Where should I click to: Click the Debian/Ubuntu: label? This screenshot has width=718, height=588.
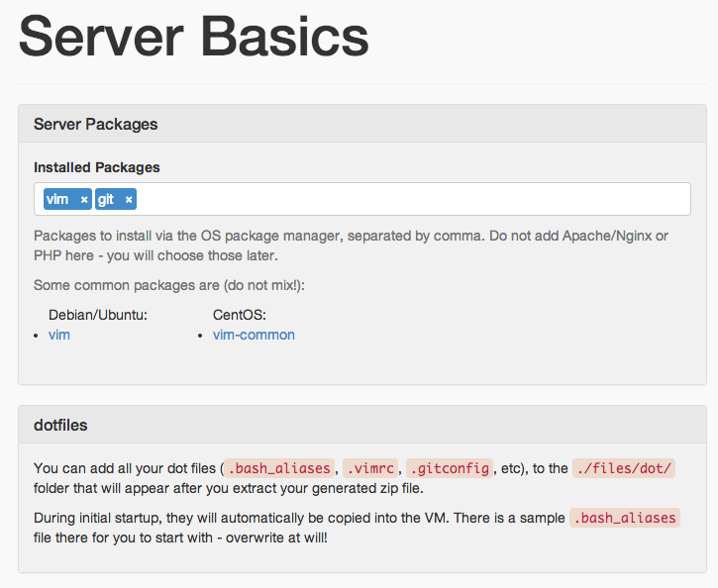[x=98, y=315]
